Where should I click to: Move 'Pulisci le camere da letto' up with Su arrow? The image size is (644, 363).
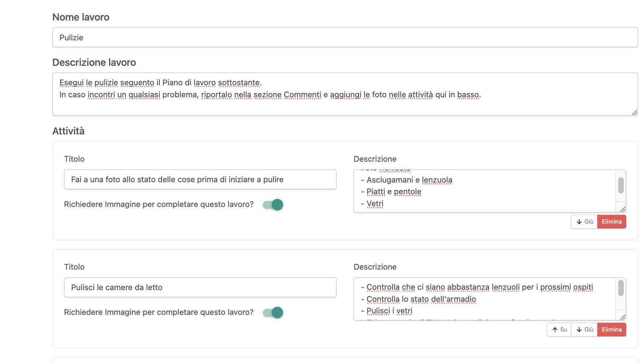tap(559, 330)
